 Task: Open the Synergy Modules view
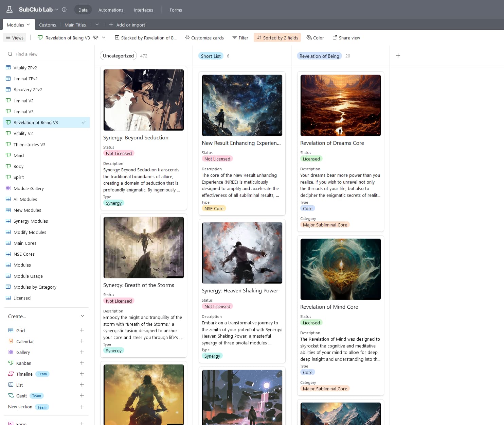coord(46,221)
